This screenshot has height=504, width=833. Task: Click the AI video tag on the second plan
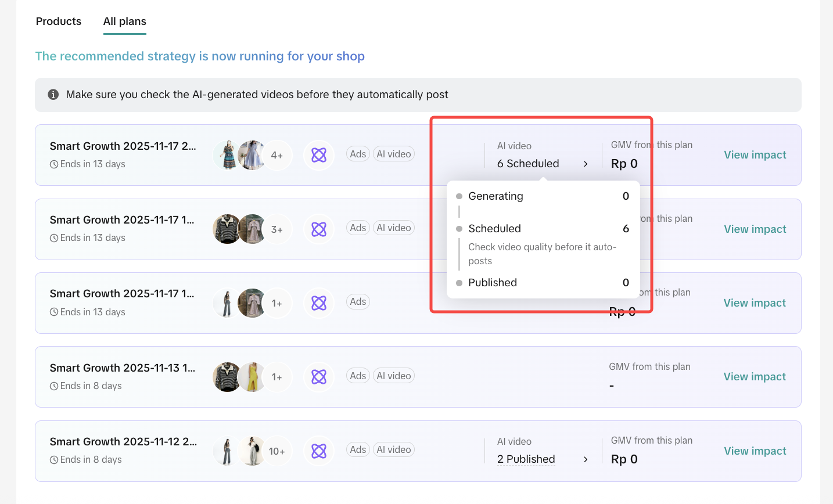(393, 228)
